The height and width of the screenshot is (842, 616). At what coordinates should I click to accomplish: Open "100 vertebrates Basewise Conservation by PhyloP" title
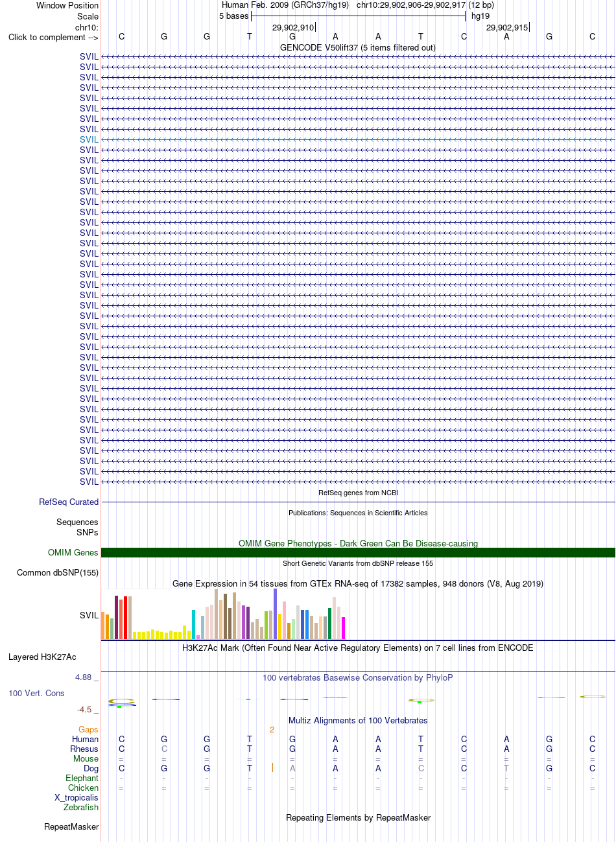[358, 677]
